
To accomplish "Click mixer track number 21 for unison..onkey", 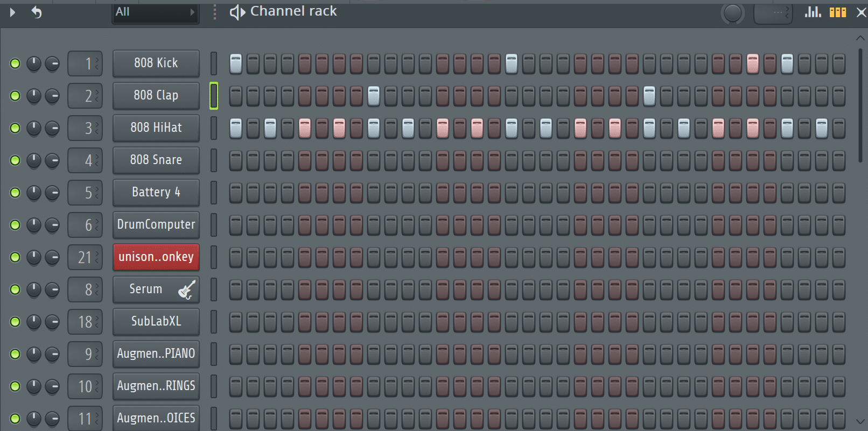I will 85,257.
